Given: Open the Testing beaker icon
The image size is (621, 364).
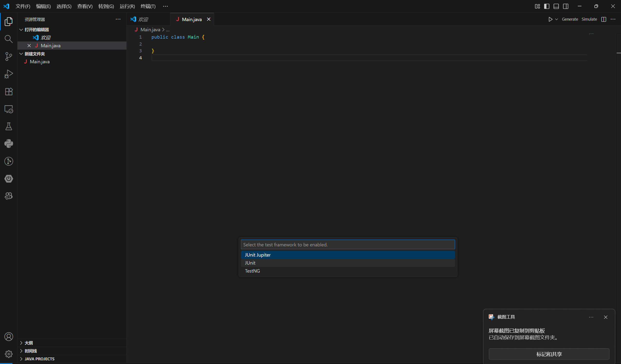Looking at the screenshot, I should click(x=9, y=126).
